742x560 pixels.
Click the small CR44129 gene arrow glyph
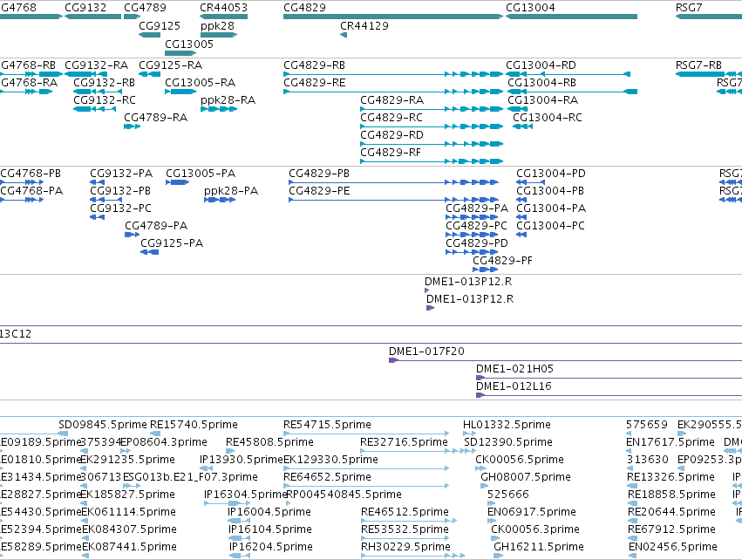coord(344,35)
